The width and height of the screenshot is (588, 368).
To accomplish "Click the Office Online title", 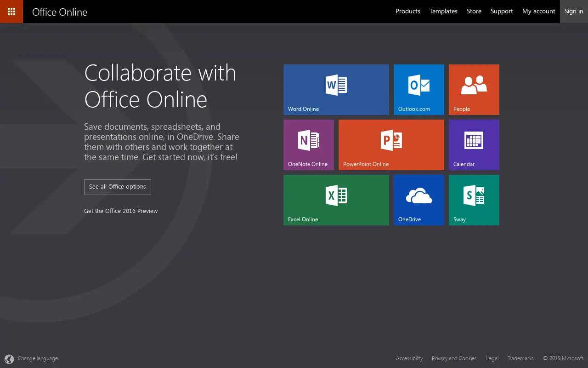I will pyautogui.click(x=60, y=12).
